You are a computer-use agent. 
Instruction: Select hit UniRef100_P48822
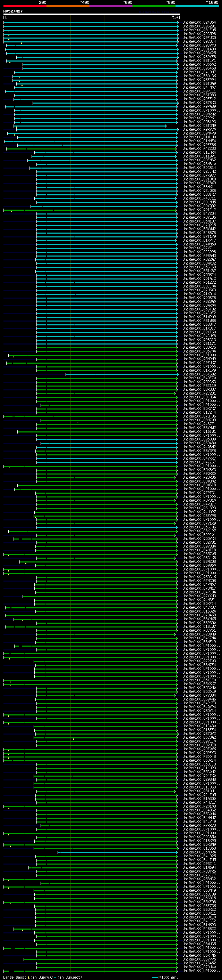point(199,929)
